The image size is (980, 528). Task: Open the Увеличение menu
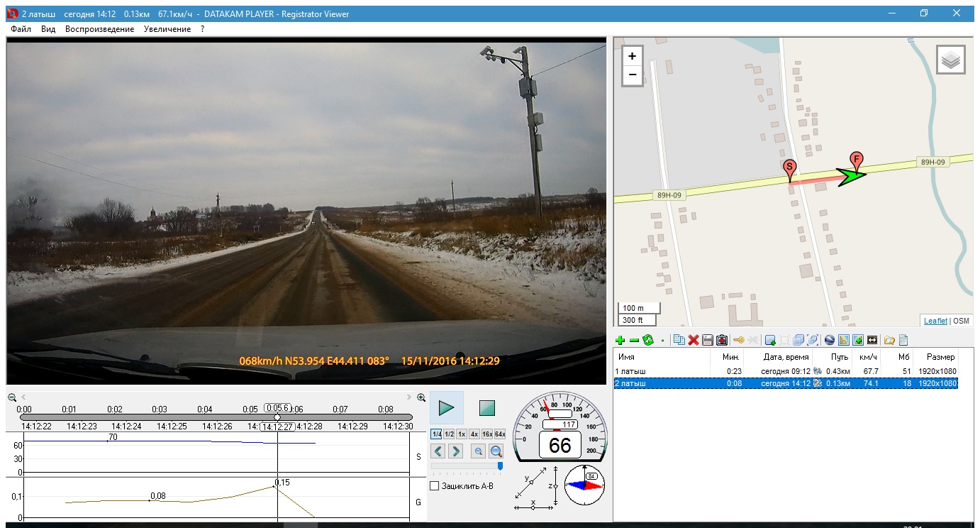tap(167, 29)
